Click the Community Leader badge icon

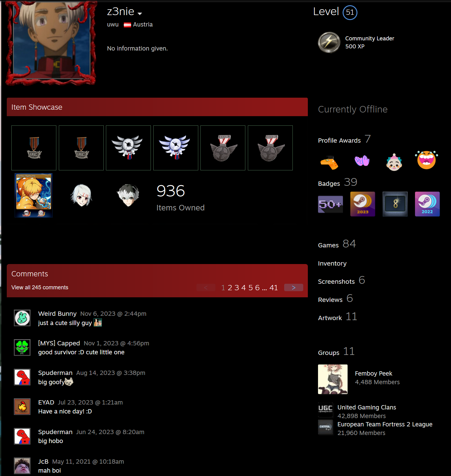(329, 43)
